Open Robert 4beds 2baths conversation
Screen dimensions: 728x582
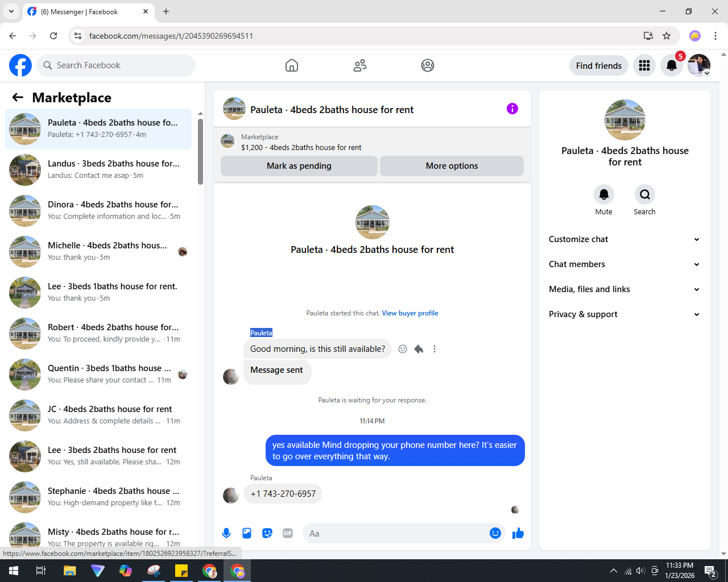98,333
